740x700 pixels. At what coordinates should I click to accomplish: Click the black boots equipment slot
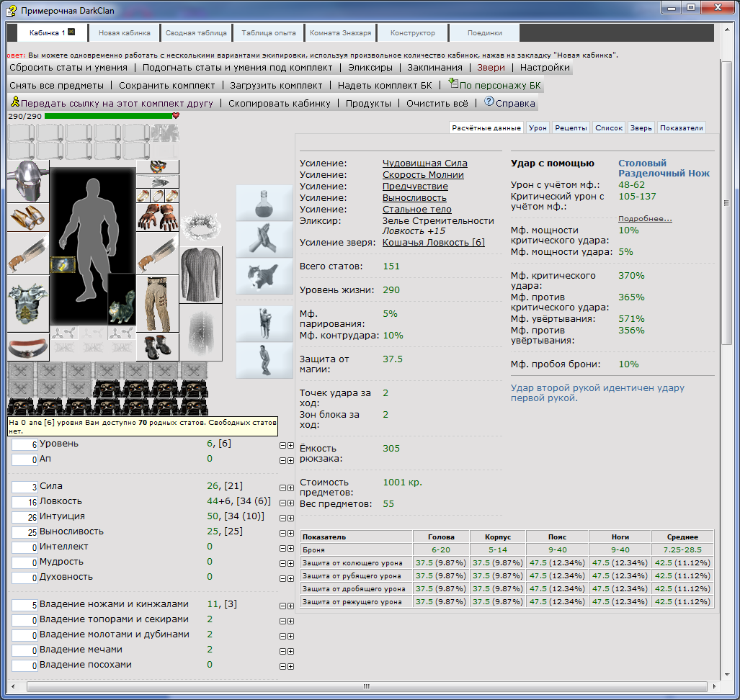(x=158, y=346)
